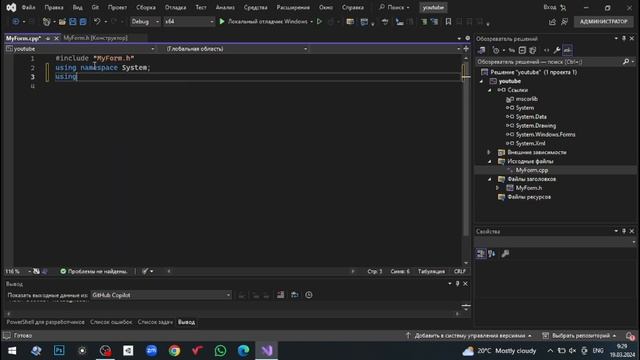Click Проблемы не найдены status indicator
The height and width of the screenshot is (360, 640).
93,271
